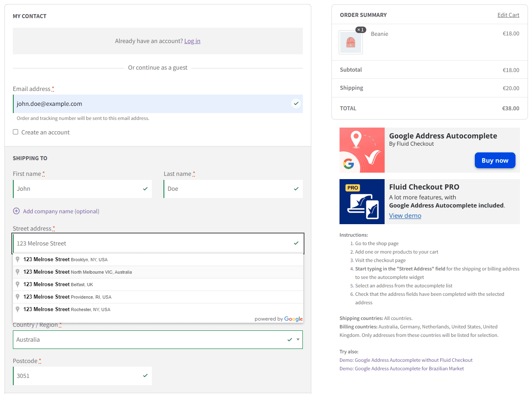The height and width of the screenshot is (394, 532).
Task: Open the View demo link
Action: point(405,216)
